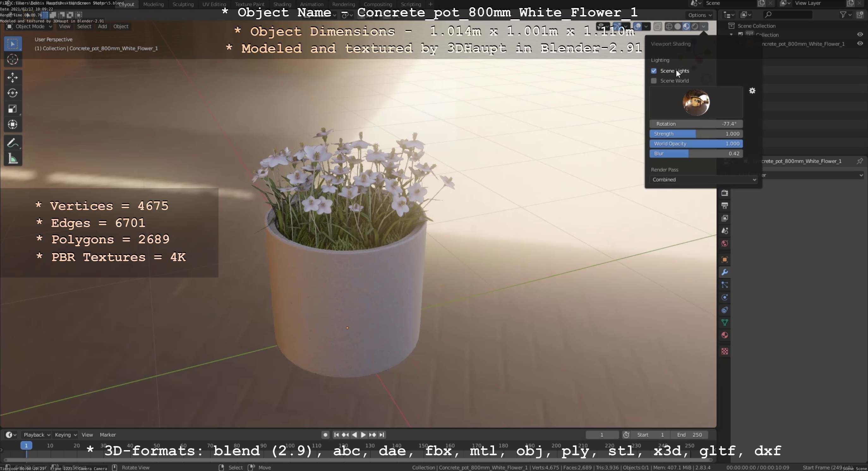This screenshot has height=471, width=868.
Task: Open the viewport Add menu
Action: tap(102, 26)
